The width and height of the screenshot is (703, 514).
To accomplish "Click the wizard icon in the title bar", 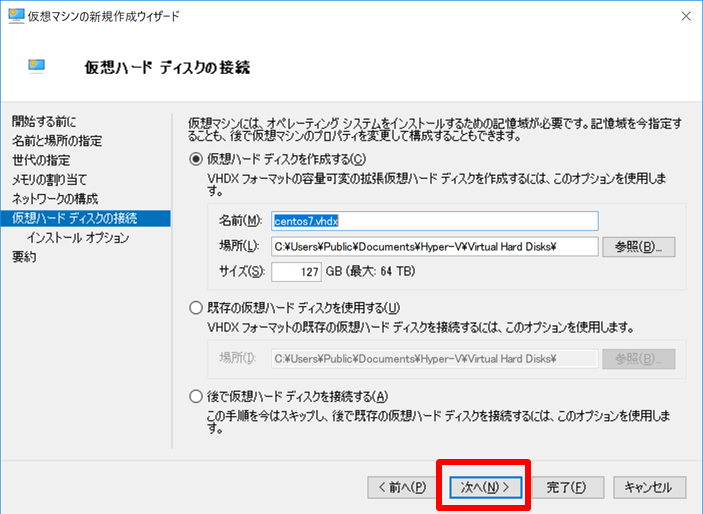I will [x=16, y=16].
